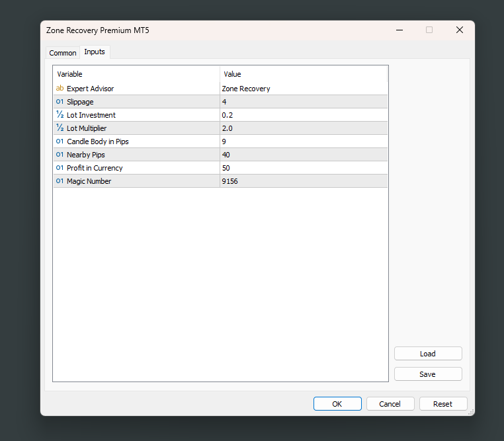Select the Nearby Pips variable label
The width and height of the screenshot is (504, 441).
(x=86, y=155)
